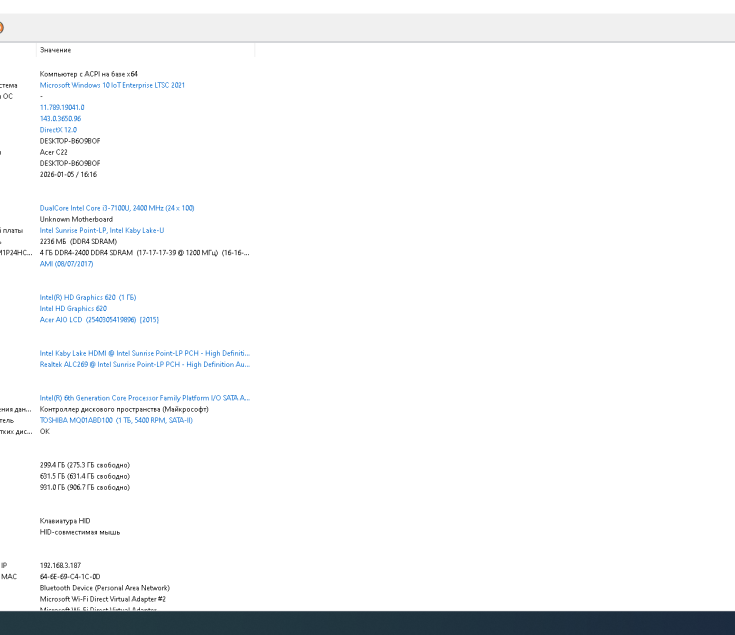Click the Значение column header

click(56, 50)
